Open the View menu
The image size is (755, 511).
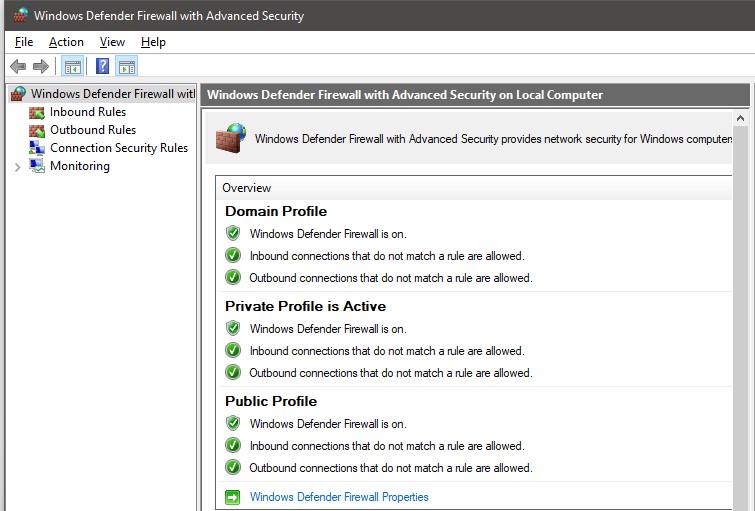point(112,42)
